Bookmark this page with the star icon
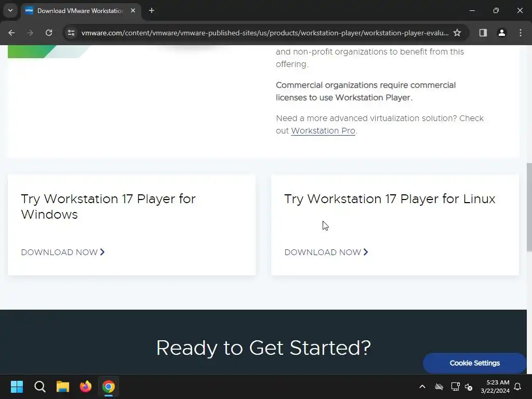Viewport: 532px width, 399px height. coord(457,33)
